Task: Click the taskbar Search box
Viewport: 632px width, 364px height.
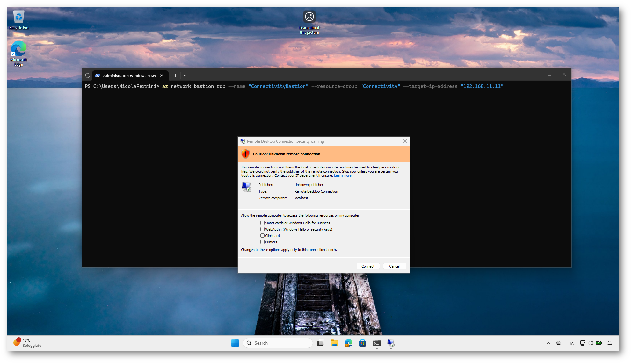Action: pos(277,343)
